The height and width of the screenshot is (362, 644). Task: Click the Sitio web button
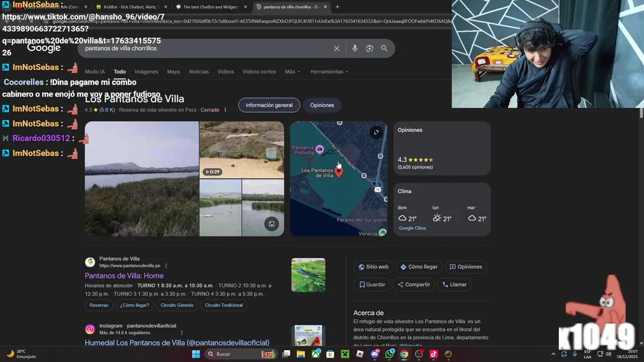click(374, 267)
